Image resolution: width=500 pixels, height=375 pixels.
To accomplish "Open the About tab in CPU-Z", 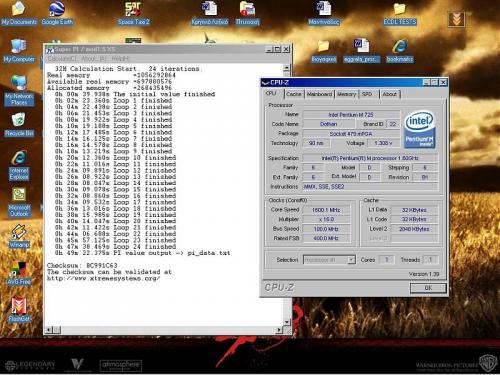I will (389, 94).
